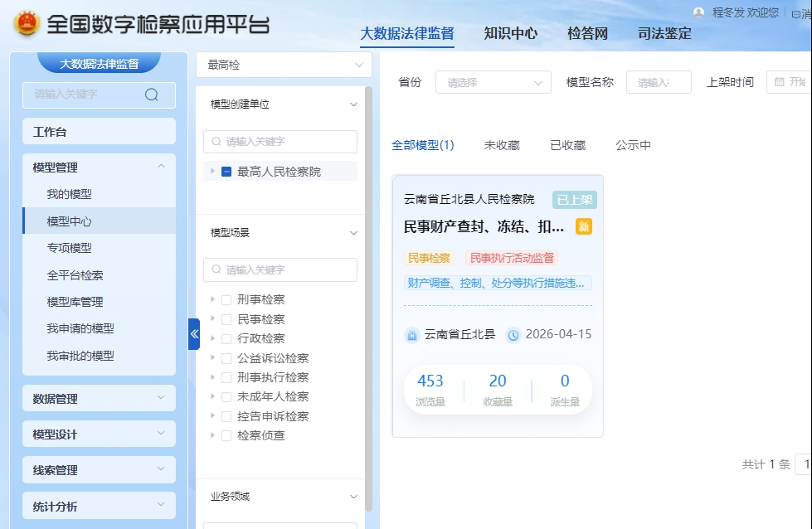This screenshot has height=529, width=812.
Task: Open the 知识中心 top tab
Action: pyautogui.click(x=511, y=34)
